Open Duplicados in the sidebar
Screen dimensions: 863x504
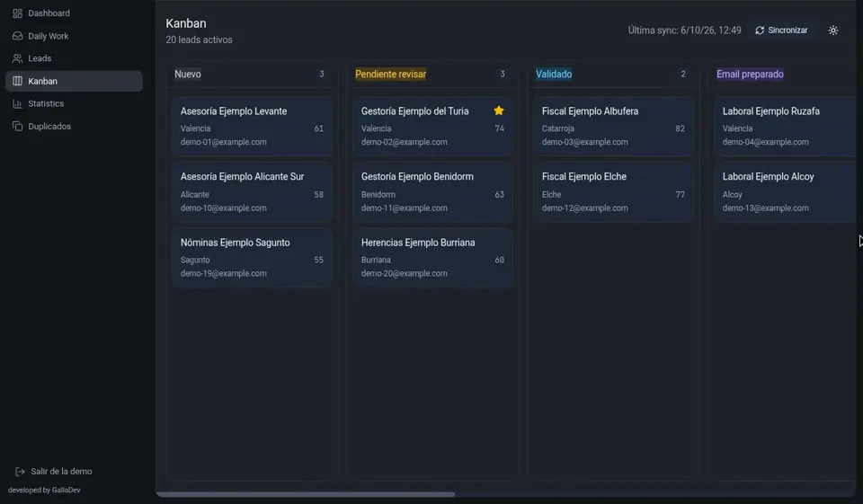(x=75, y=127)
